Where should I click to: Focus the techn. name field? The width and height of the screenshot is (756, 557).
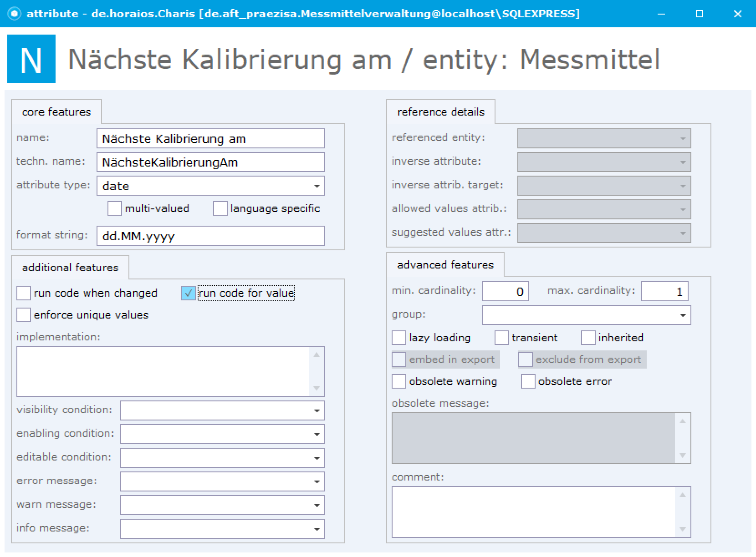pos(211,162)
